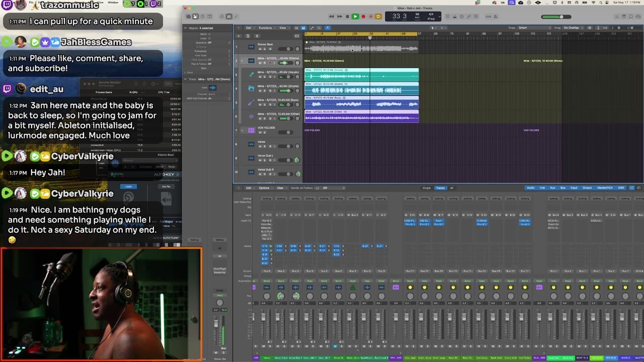
Task: Toggle the global Solo S button in track header
Action: point(257,36)
